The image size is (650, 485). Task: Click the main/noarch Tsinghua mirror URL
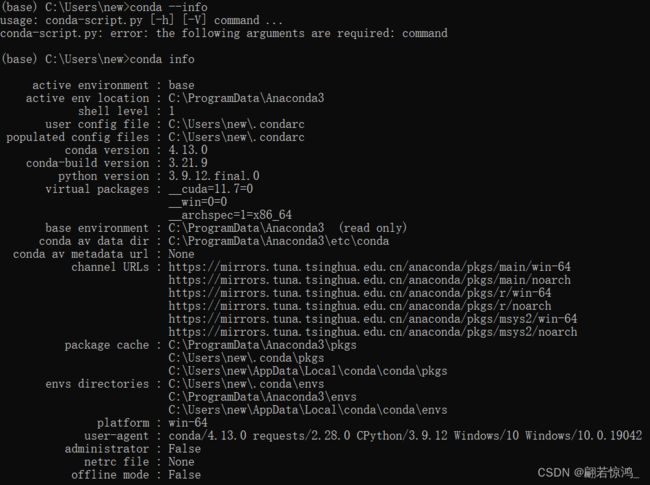369,280
